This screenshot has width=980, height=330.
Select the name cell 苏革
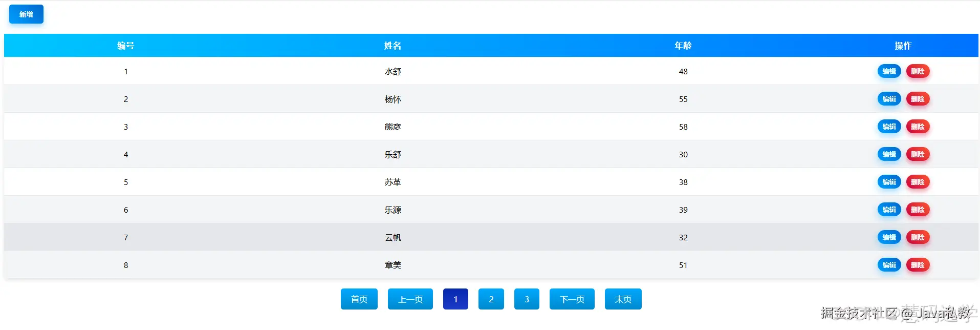click(393, 182)
